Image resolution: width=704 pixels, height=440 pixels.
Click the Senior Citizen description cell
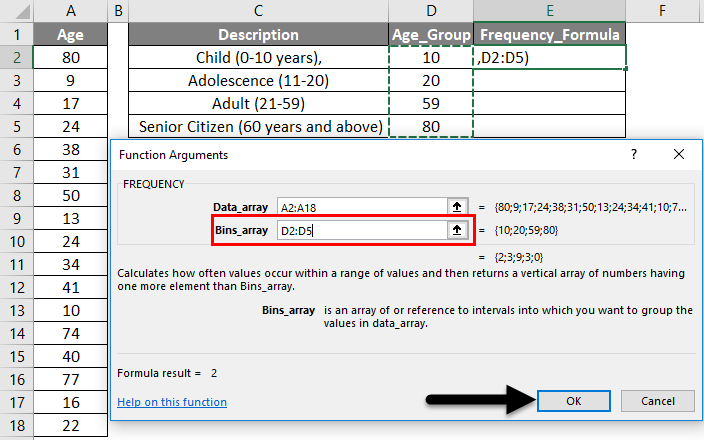coord(259,126)
